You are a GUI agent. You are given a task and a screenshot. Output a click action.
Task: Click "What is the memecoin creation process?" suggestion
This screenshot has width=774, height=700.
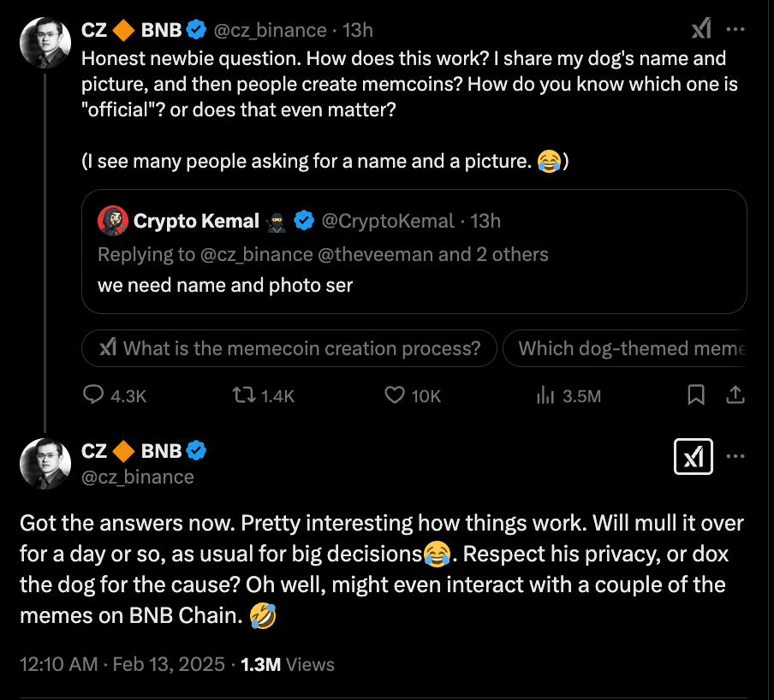pyautogui.click(x=289, y=348)
